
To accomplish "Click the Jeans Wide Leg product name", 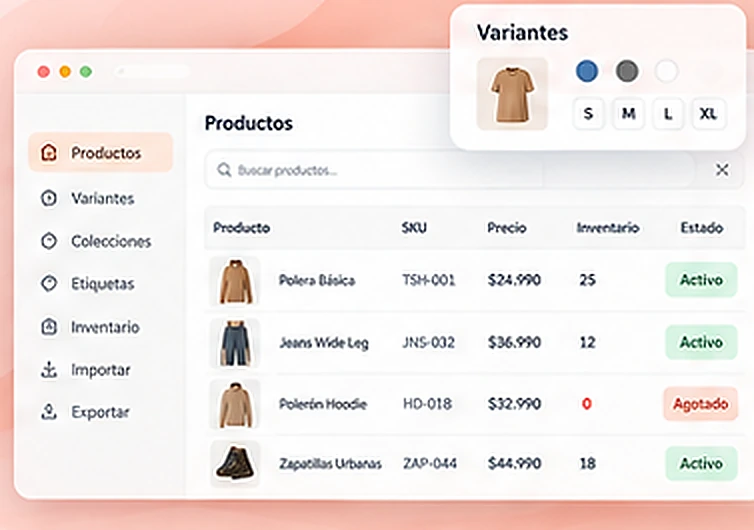I will 324,342.
